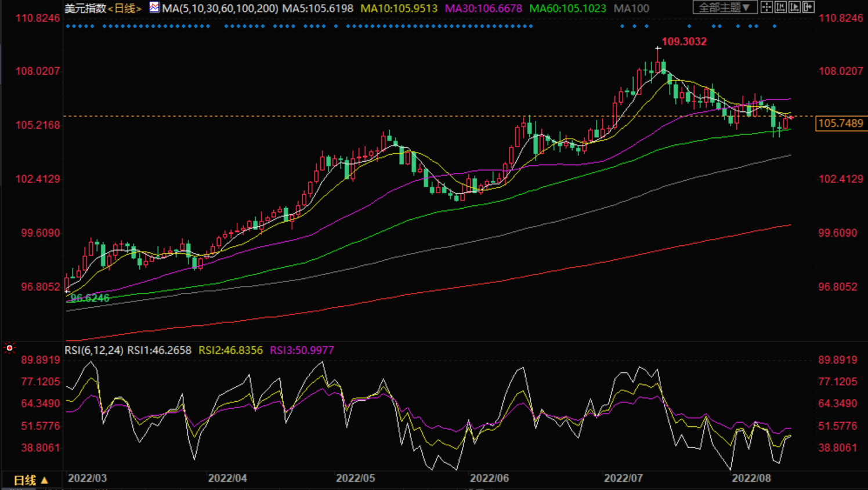Click the 美元指数 chart title
The width and height of the screenshot is (868, 490).
click(85, 9)
